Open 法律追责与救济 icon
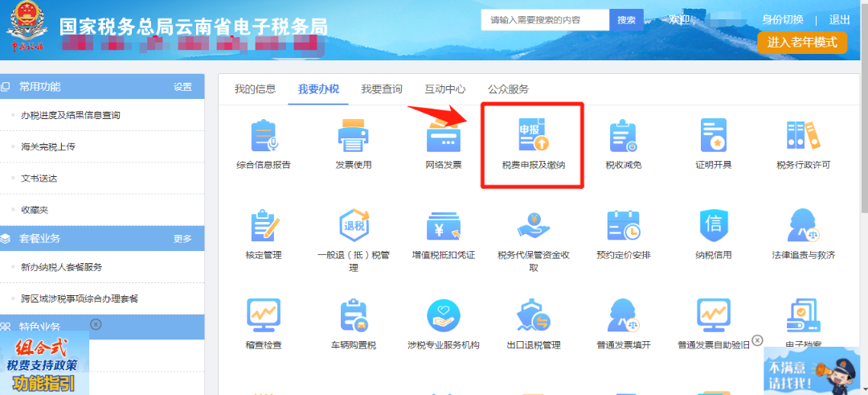The height and width of the screenshot is (395, 868). 803,225
